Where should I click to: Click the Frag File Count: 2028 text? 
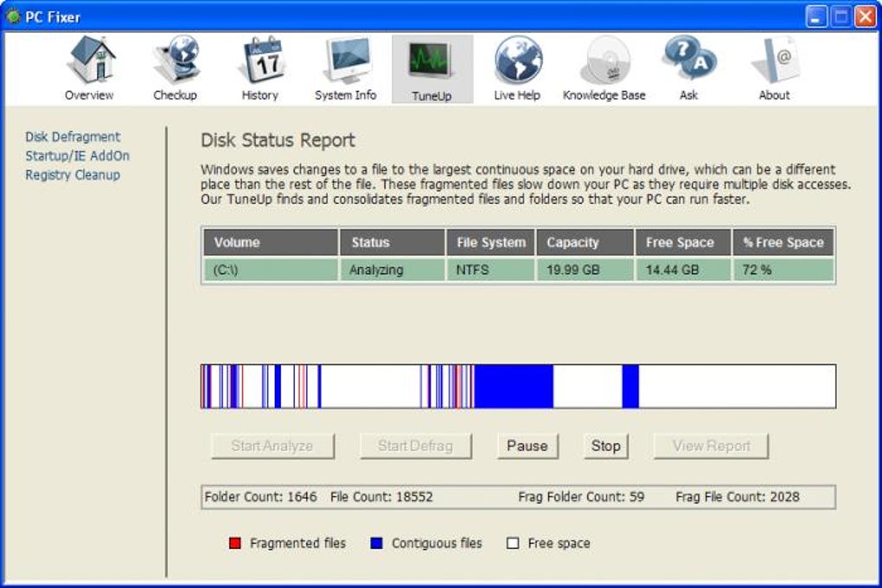[738, 497]
